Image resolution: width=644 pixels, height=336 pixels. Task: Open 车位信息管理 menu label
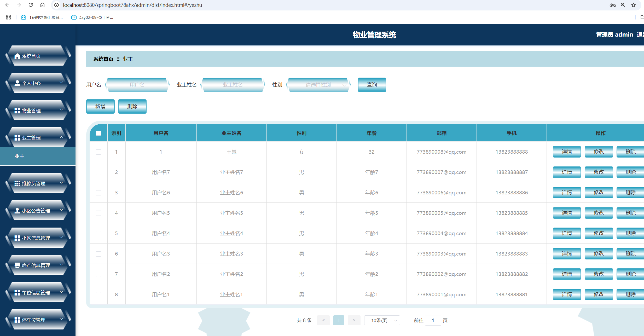(36, 293)
